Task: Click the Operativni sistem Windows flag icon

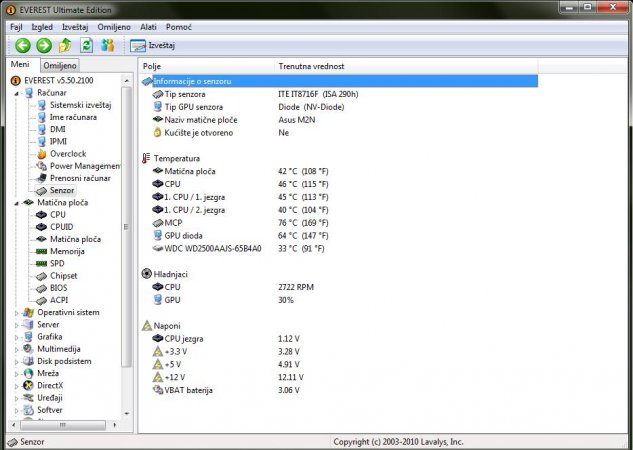Action: (x=28, y=312)
